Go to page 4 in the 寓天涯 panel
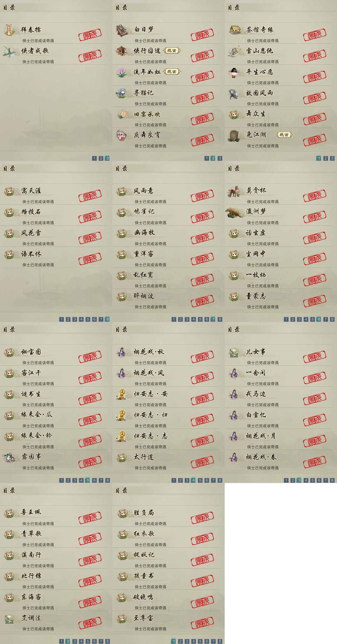This screenshot has width=337, height=644. [81, 319]
